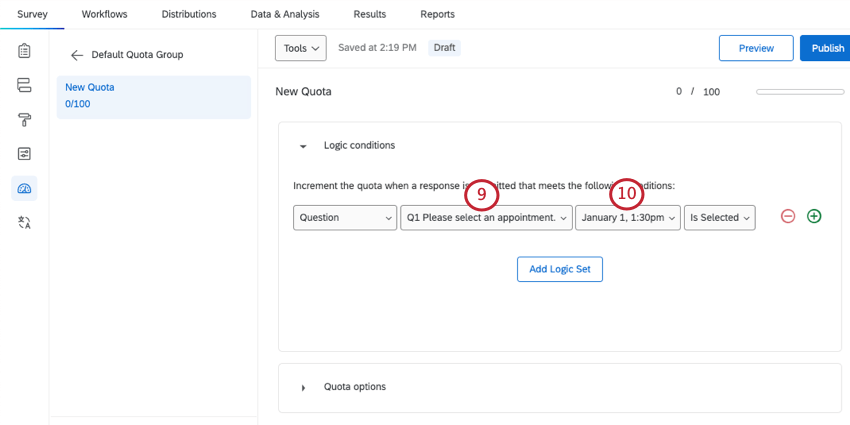
Task: Add condition with green plus icon
Action: [x=814, y=216]
